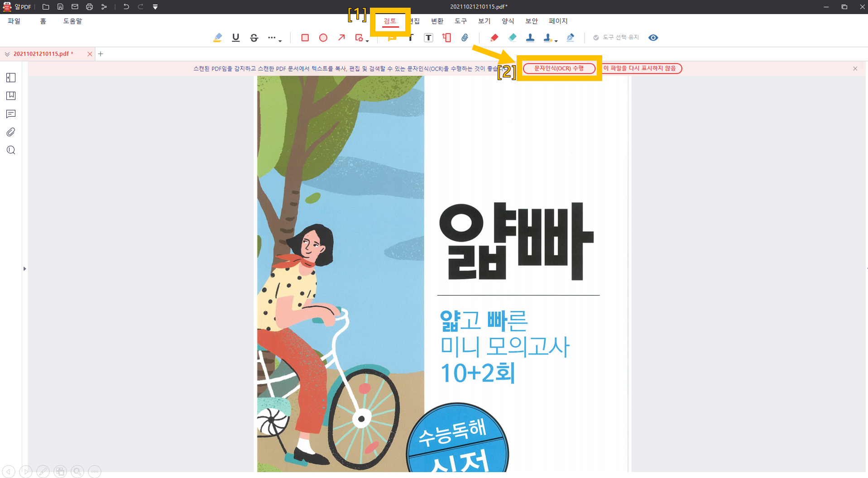This screenshot has height=478, width=868.
Task: Save the document using the floppy icon
Action: pos(60,7)
